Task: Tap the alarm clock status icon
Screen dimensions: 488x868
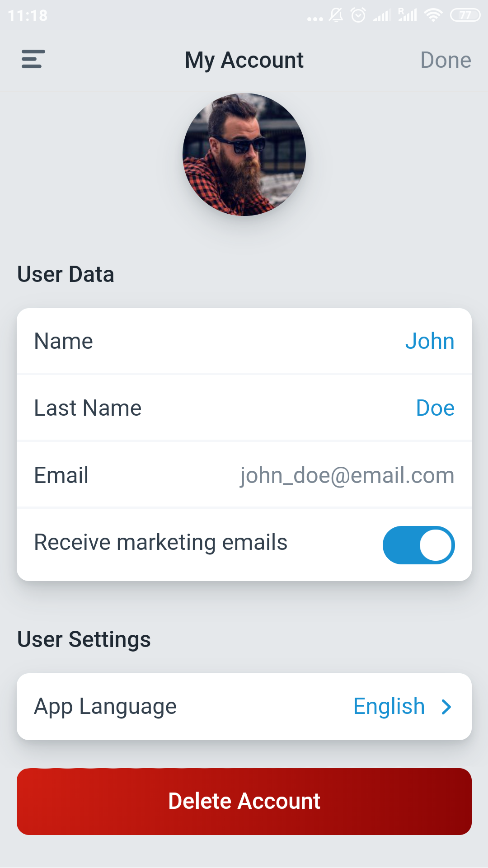Action: coord(358,15)
